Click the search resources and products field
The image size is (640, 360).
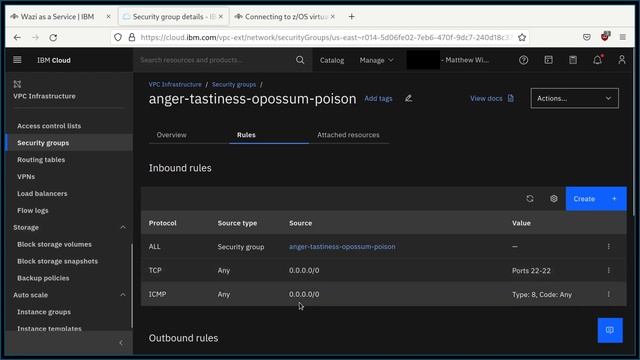coord(216,60)
